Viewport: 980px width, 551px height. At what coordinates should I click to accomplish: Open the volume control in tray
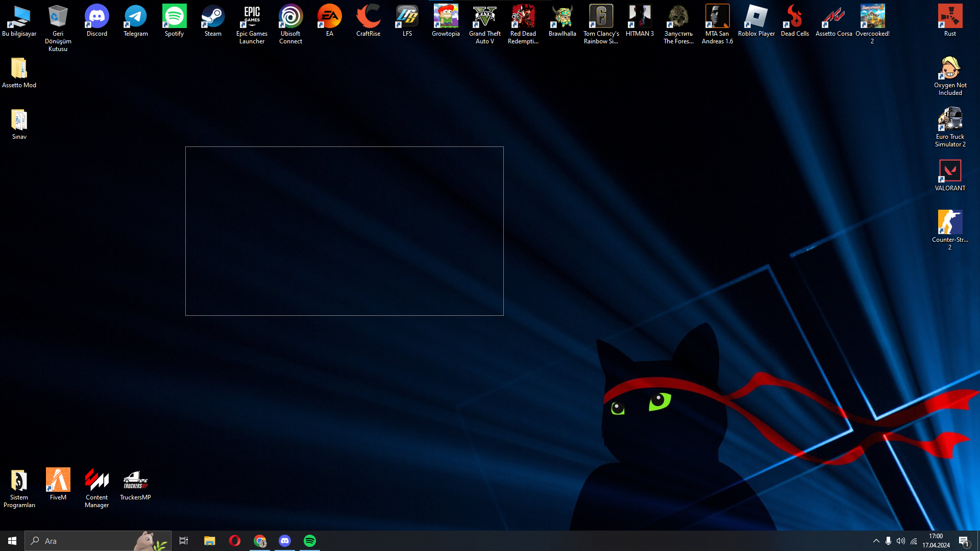pyautogui.click(x=901, y=541)
